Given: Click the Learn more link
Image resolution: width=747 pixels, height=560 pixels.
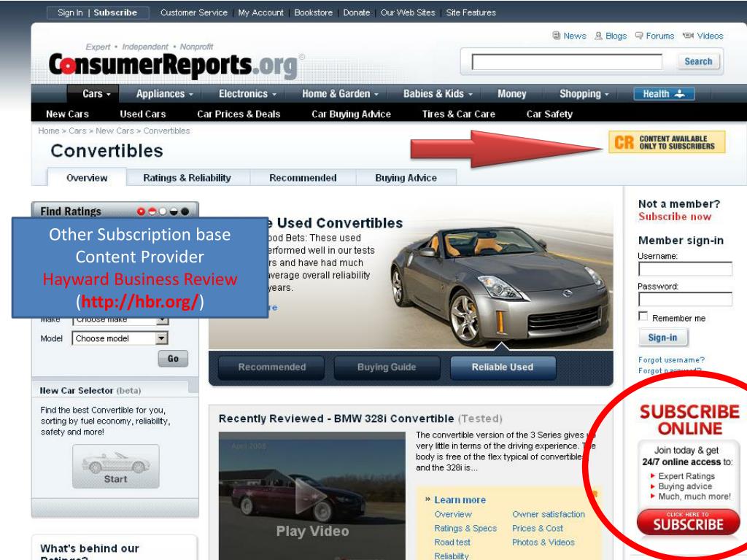Looking at the screenshot, I should point(460,500).
